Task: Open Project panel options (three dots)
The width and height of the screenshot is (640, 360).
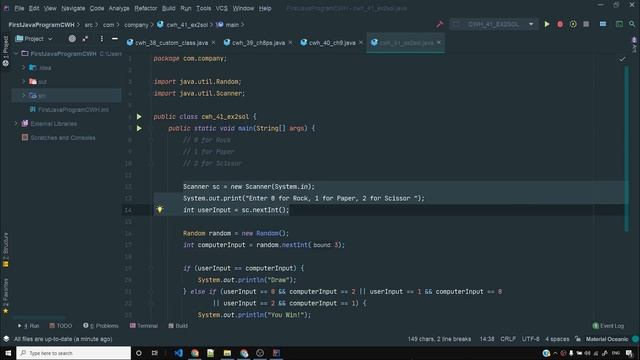Action: click(x=101, y=39)
